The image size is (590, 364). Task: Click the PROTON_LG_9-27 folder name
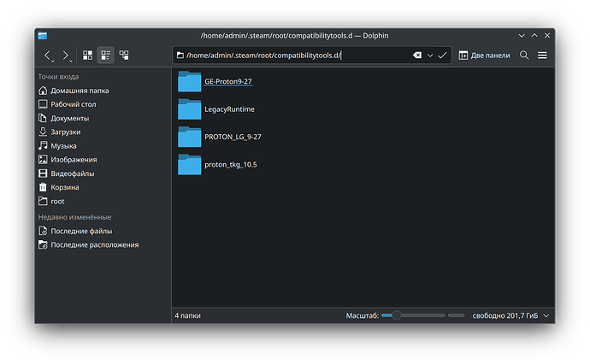pos(233,137)
